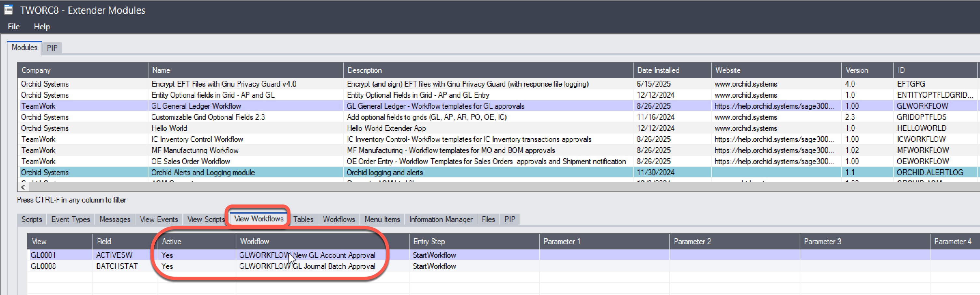The width and height of the screenshot is (980, 295).
Task: Click the Company column header
Action: (x=36, y=70)
